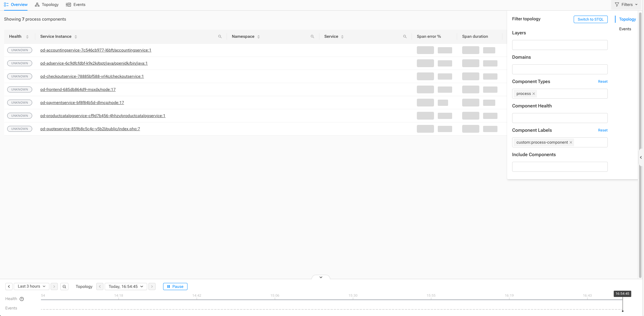The height and width of the screenshot is (316, 644).
Task: Remove the process component type tag
Action: (534, 94)
